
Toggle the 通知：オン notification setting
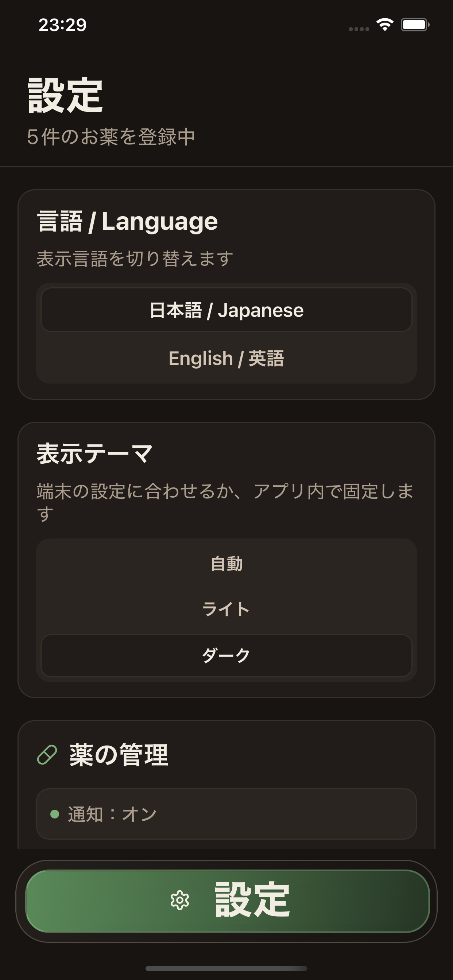[226, 814]
